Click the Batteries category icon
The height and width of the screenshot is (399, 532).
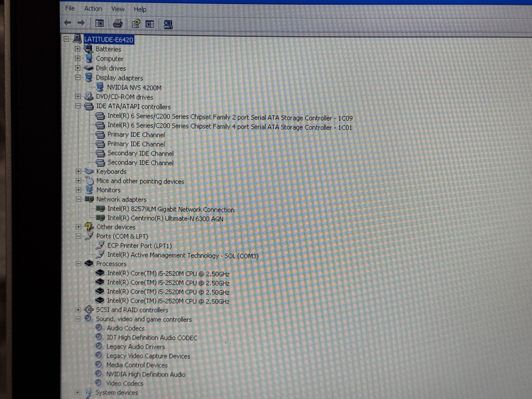88,49
